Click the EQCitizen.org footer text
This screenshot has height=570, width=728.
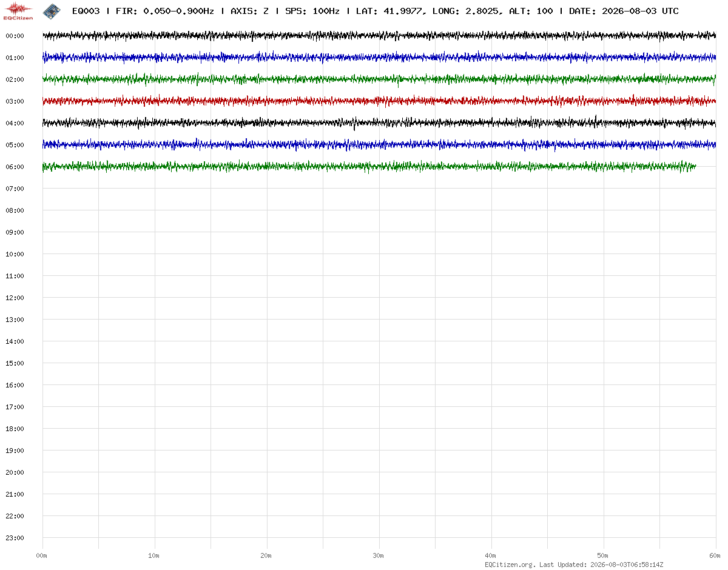click(510, 565)
